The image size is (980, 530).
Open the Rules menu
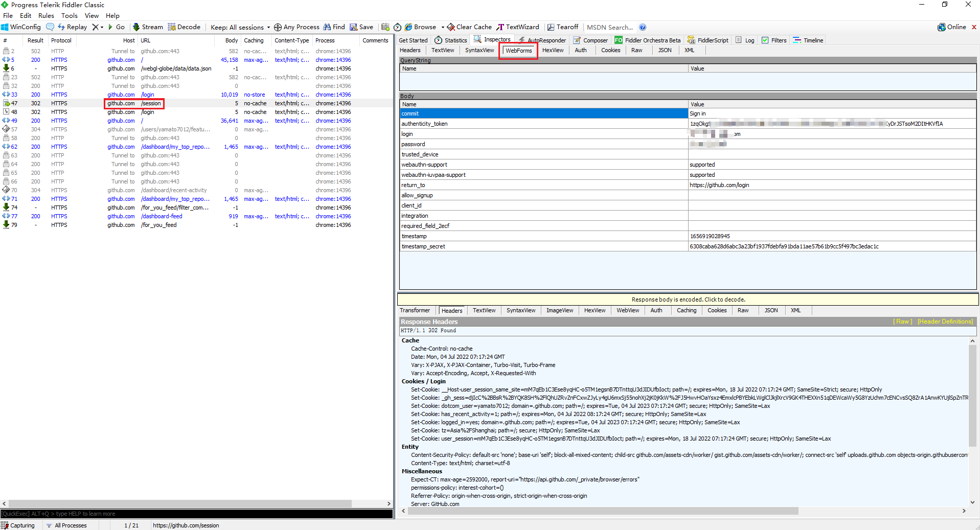[x=46, y=15]
